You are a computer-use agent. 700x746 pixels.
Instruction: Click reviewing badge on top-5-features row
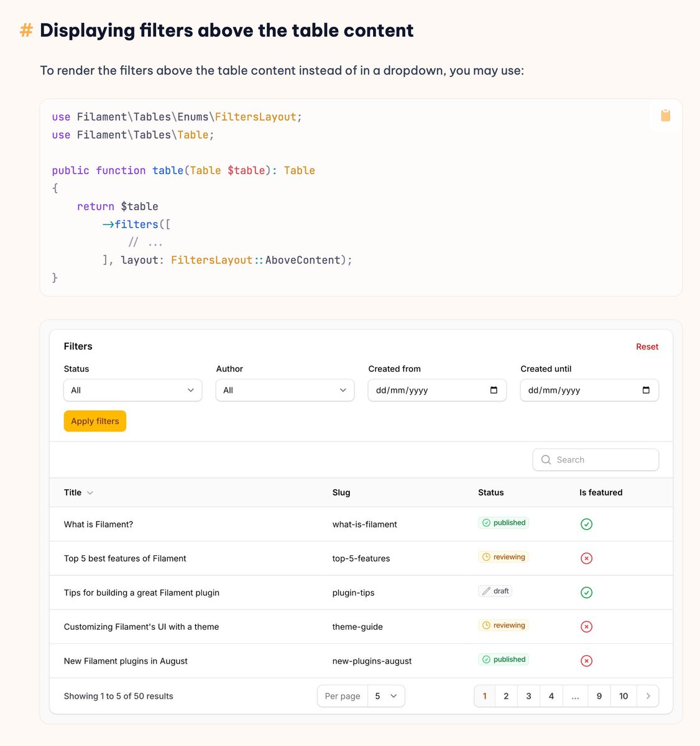[503, 557]
